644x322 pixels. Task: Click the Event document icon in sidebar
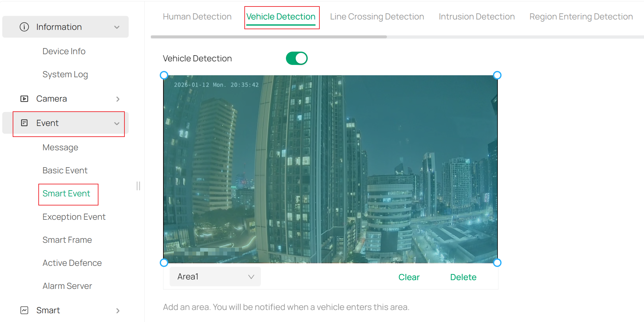tap(24, 123)
